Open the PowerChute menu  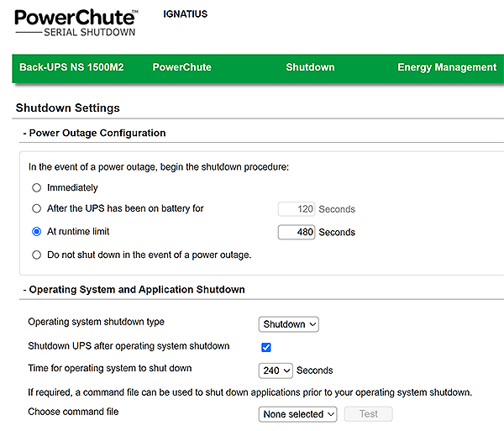click(x=182, y=67)
